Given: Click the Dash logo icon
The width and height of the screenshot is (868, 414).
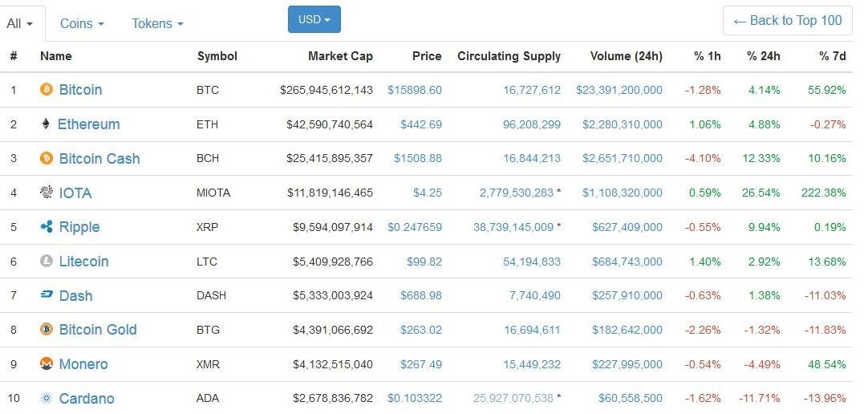Looking at the screenshot, I should pyautogui.click(x=47, y=295).
